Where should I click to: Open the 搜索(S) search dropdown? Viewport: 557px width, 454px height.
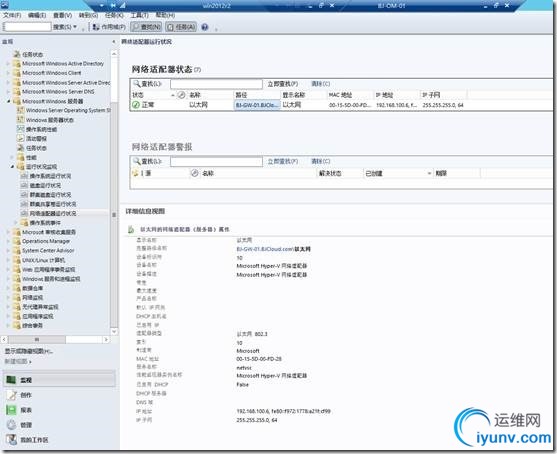pyautogui.click(x=65, y=27)
